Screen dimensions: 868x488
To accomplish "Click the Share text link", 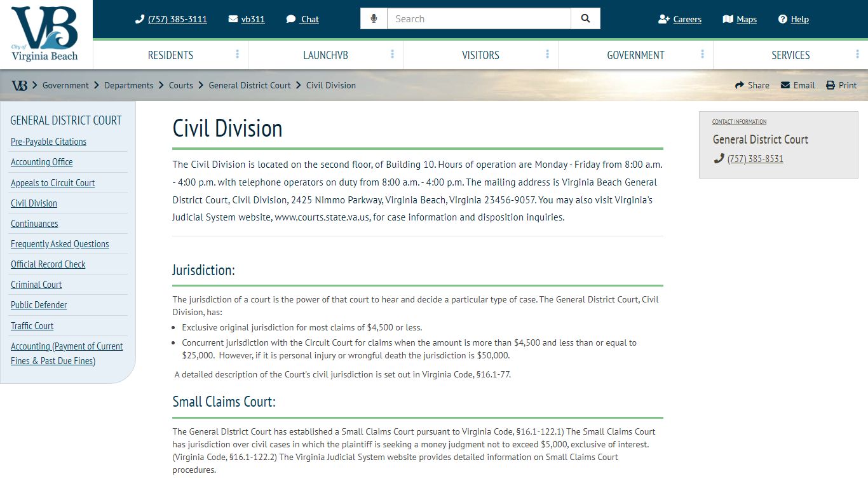I will click(759, 85).
